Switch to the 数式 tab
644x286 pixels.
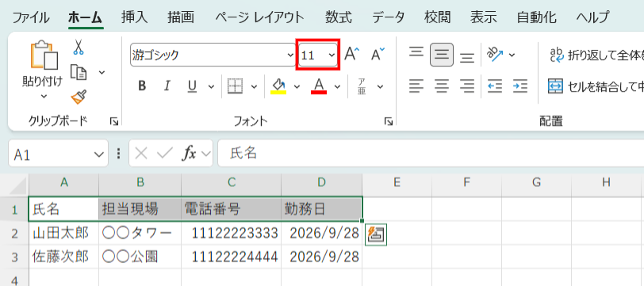(339, 17)
